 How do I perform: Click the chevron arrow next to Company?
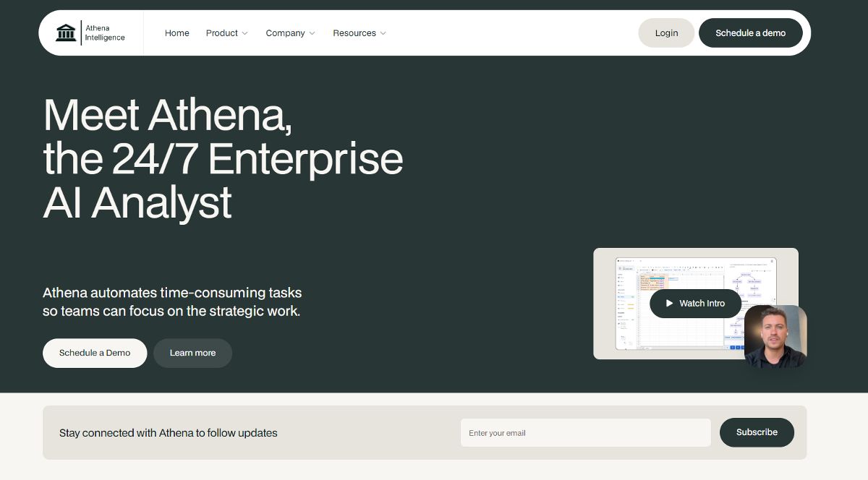point(312,33)
